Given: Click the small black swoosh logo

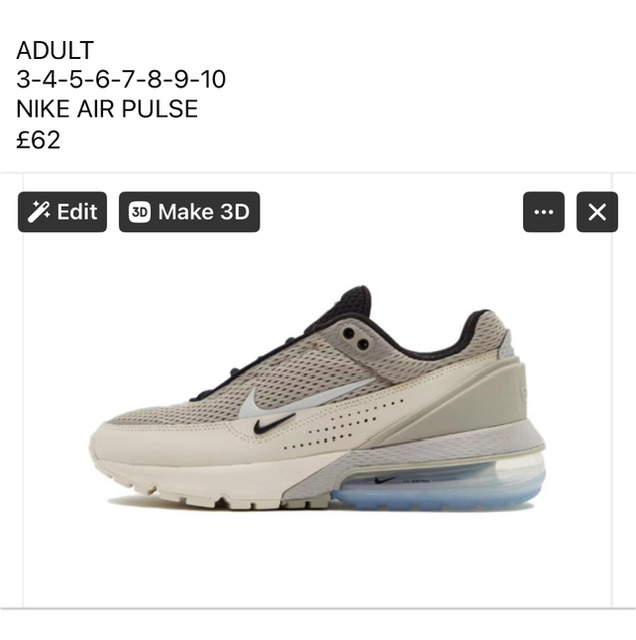Looking at the screenshot, I should point(274,424).
